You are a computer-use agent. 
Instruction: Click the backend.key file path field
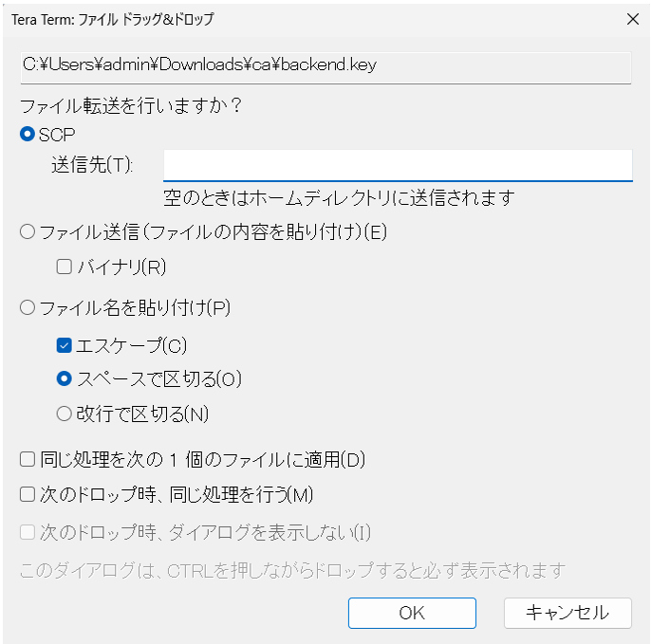click(x=325, y=65)
